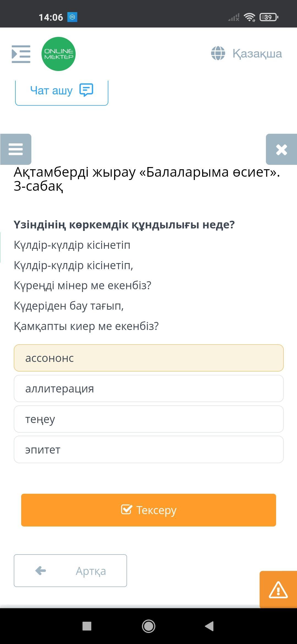Tap the Android recent apps square
This screenshot has height=644, width=297.
tap(87, 626)
